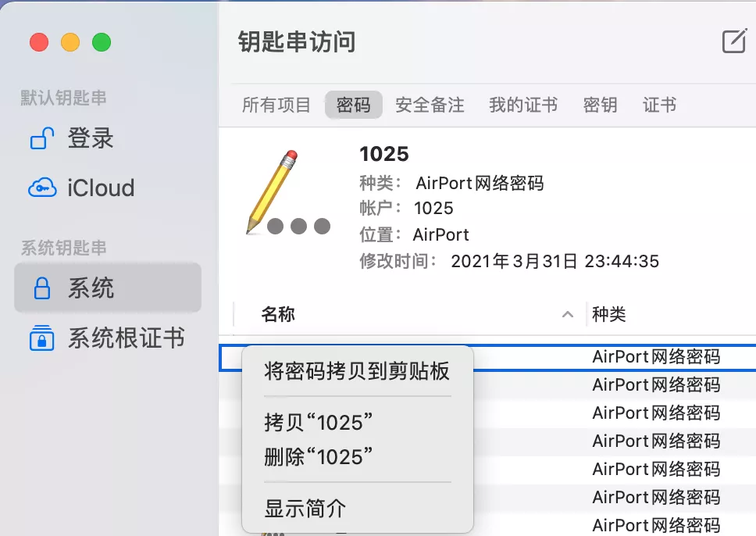Select the highlighted first AirPort网络密码 row

[x=487, y=358]
